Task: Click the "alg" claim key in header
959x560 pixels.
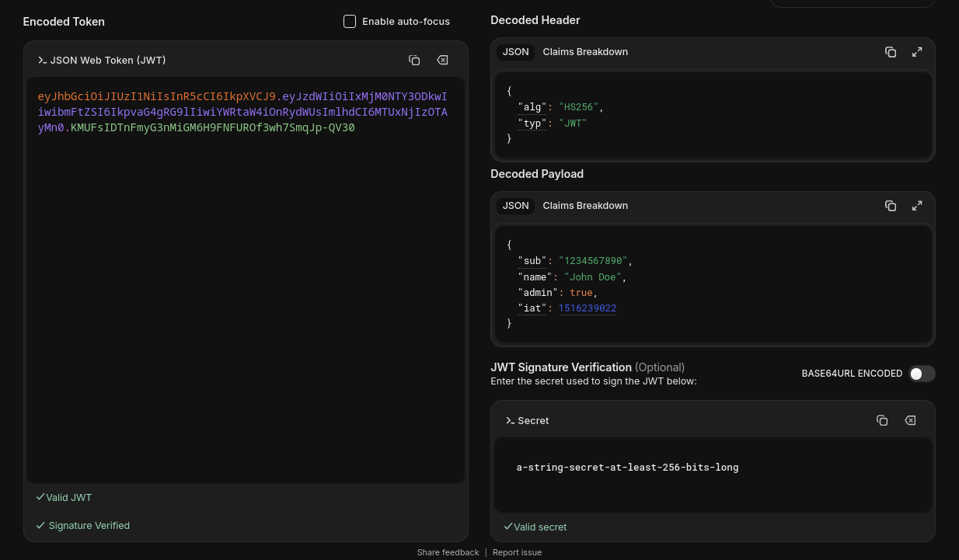Action: pyautogui.click(x=532, y=107)
